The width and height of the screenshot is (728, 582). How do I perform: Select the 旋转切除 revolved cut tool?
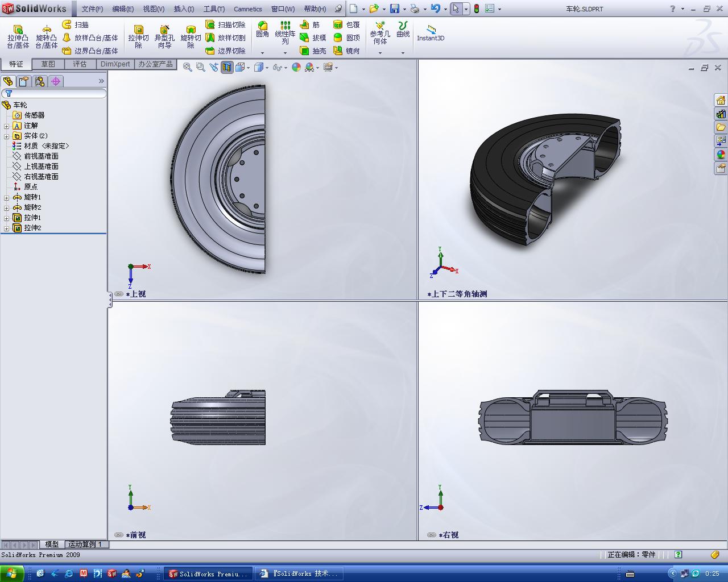click(191, 36)
